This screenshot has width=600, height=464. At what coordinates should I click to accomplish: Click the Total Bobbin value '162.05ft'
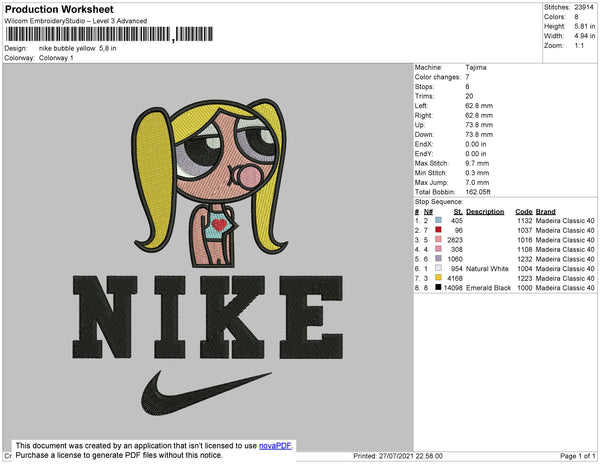(478, 192)
